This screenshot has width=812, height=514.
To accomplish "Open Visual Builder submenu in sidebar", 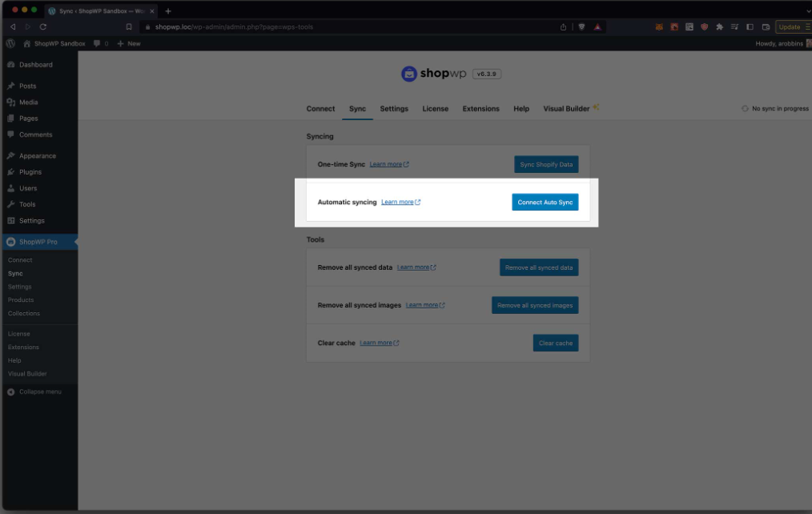I will [27, 374].
